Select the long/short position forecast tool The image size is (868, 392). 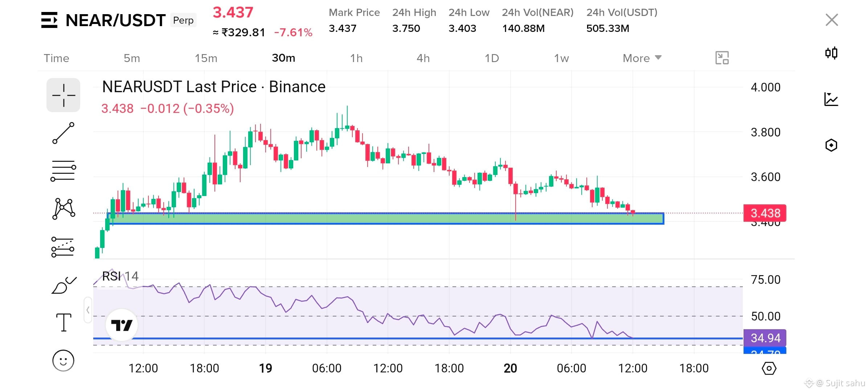[x=63, y=247]
